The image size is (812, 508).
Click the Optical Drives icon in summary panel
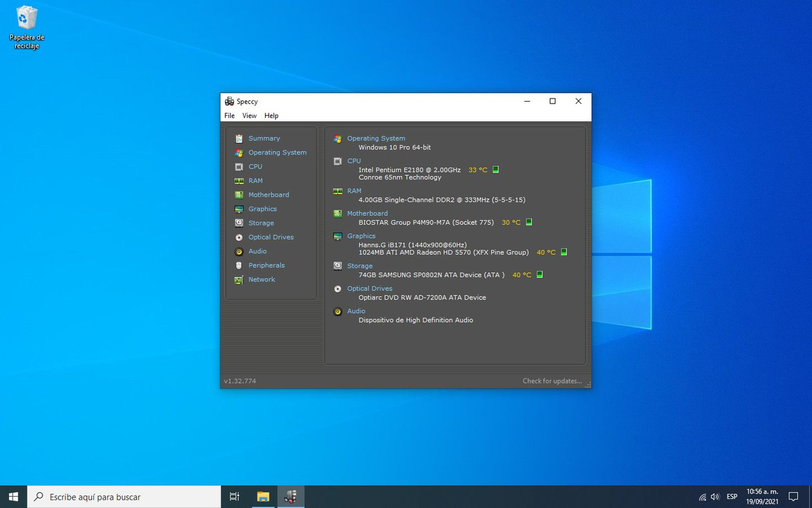click(x=337, y=289)
